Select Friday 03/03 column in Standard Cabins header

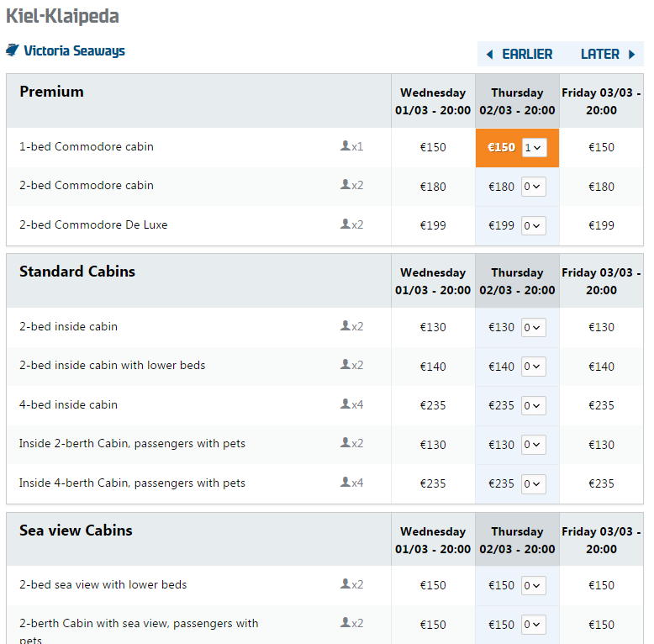[x=601, y=281]
